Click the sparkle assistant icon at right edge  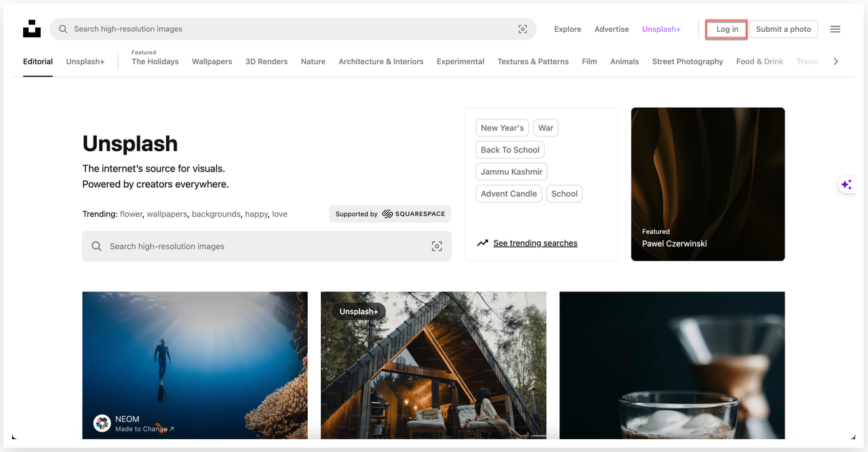point(846,184)
